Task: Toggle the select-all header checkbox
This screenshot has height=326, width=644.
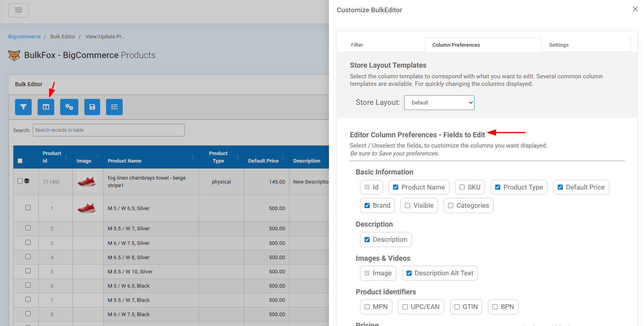Action: (20, 161)
